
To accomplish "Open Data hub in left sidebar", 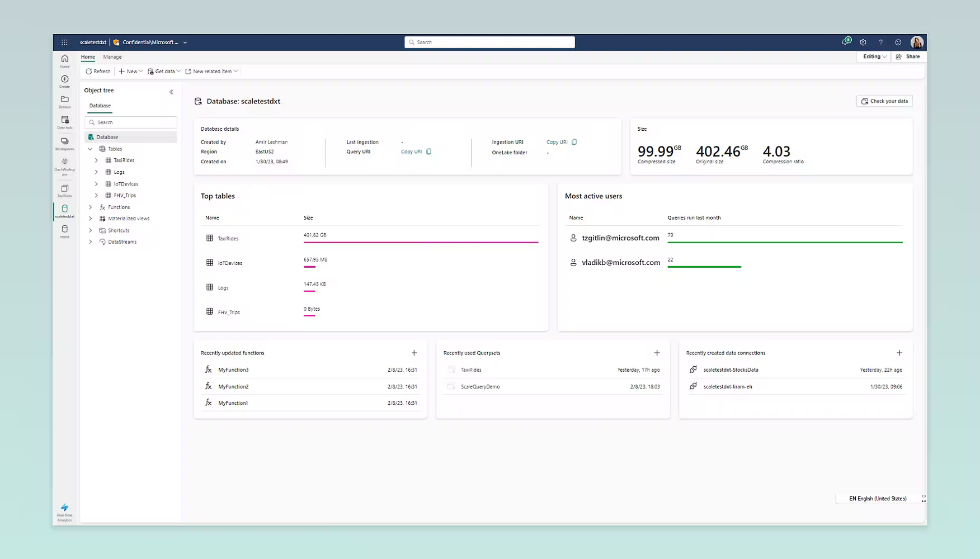I will point(65,122).
